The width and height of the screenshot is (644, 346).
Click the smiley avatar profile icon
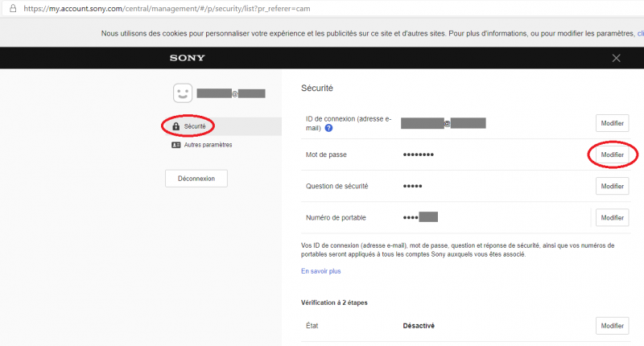pos(183,93)
